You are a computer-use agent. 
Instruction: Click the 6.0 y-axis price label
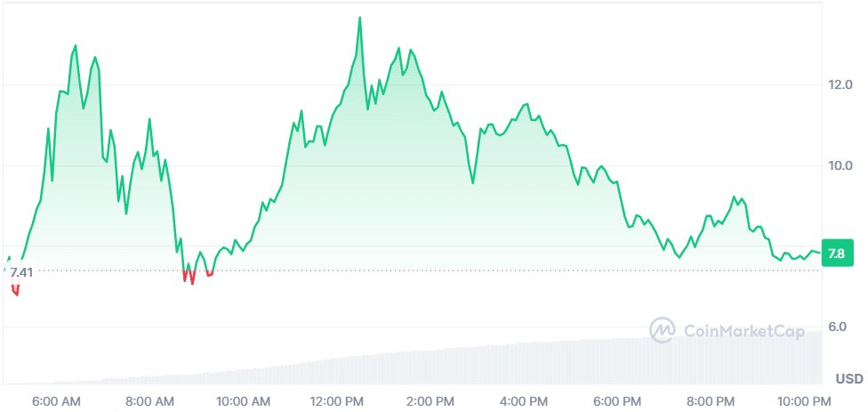click(x=837, y=327)
